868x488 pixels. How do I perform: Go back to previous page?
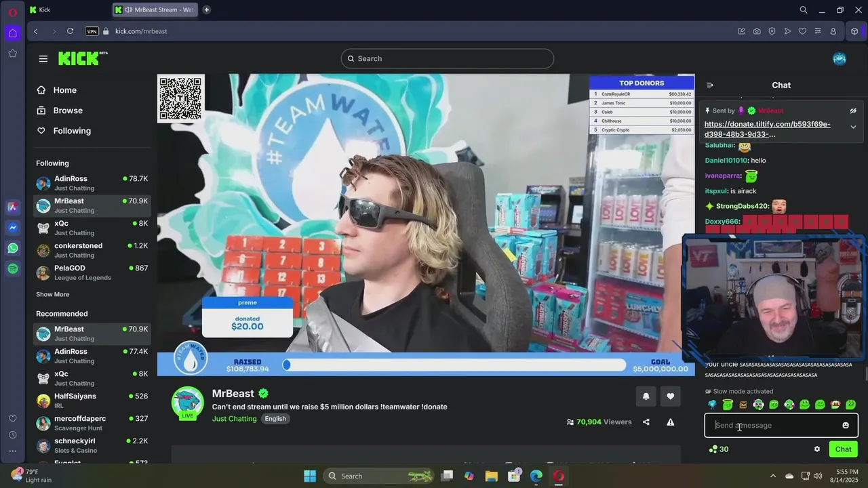[35, 31]
